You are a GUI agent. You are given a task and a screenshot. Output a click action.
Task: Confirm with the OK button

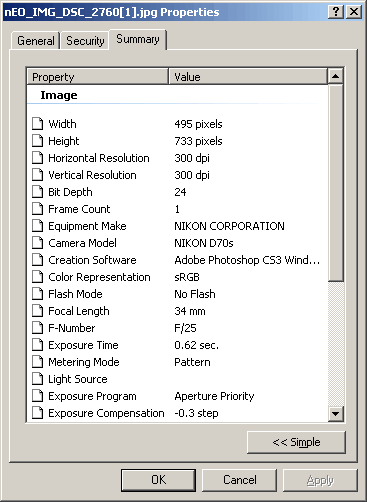point(158,480)
